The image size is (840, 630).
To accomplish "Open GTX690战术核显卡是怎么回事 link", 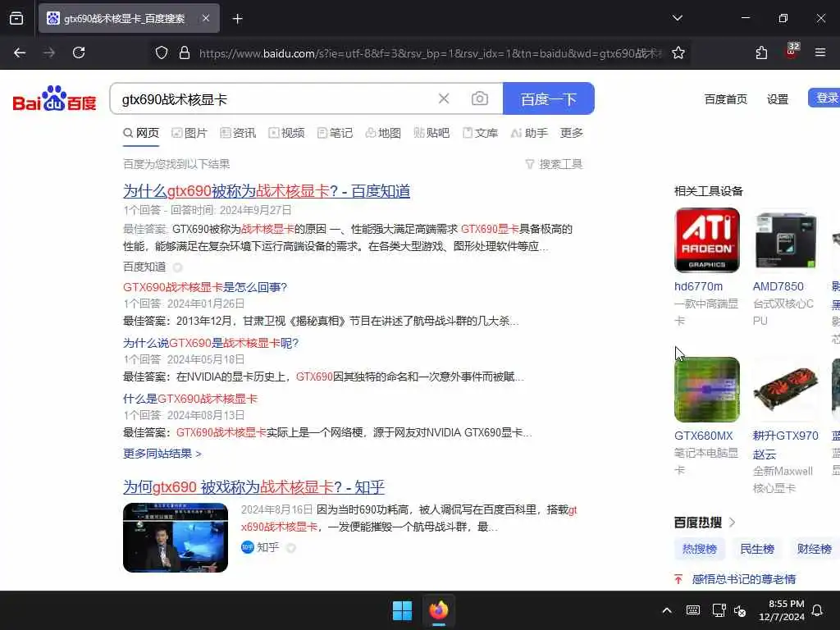I will [205, 287].
